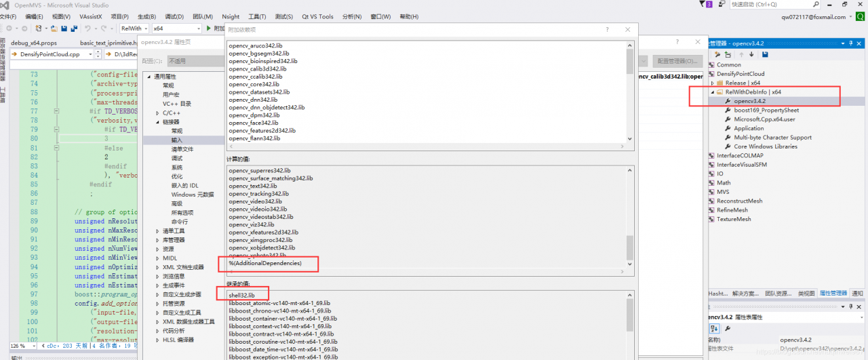Viewport: 868px width, 360px height.
Task: Open the Qt VS Tools menu
Action: click(317, 16)
